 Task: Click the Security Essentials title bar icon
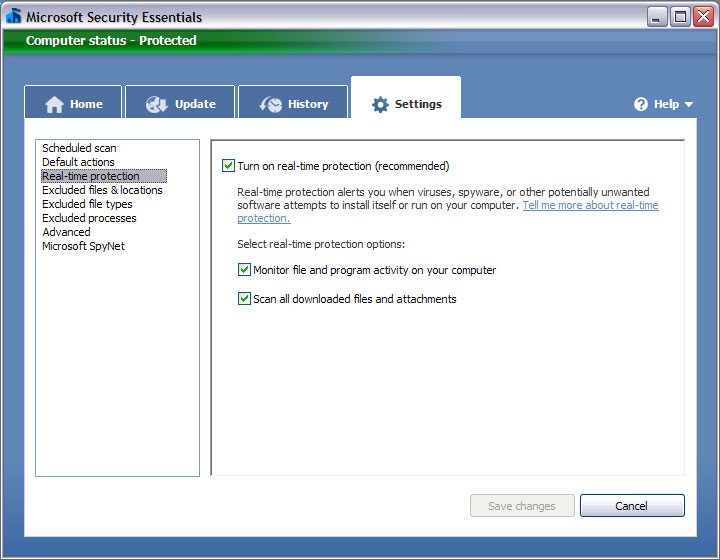coord(14,16)
